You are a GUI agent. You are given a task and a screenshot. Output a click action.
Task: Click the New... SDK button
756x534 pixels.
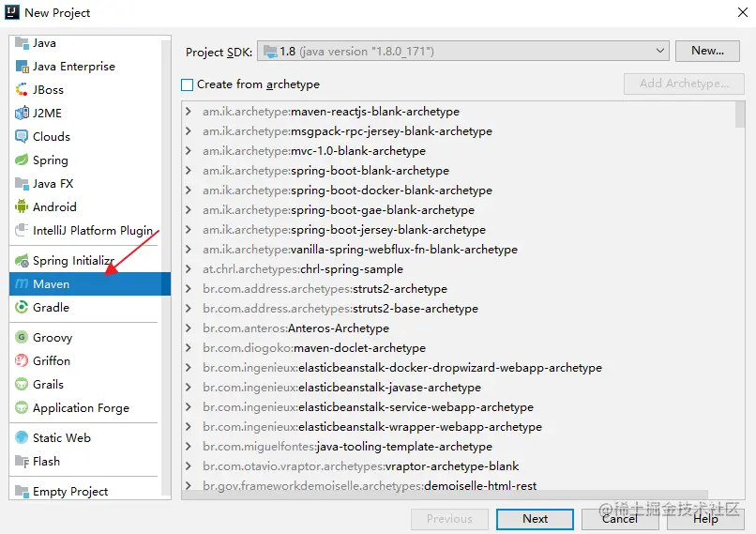coord(707,51)
